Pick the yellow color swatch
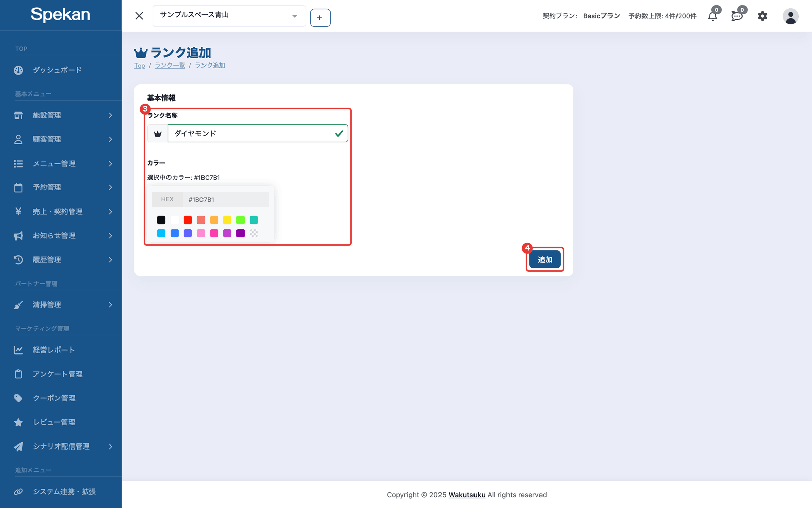The image size is (812, 508). coord(227,220)
